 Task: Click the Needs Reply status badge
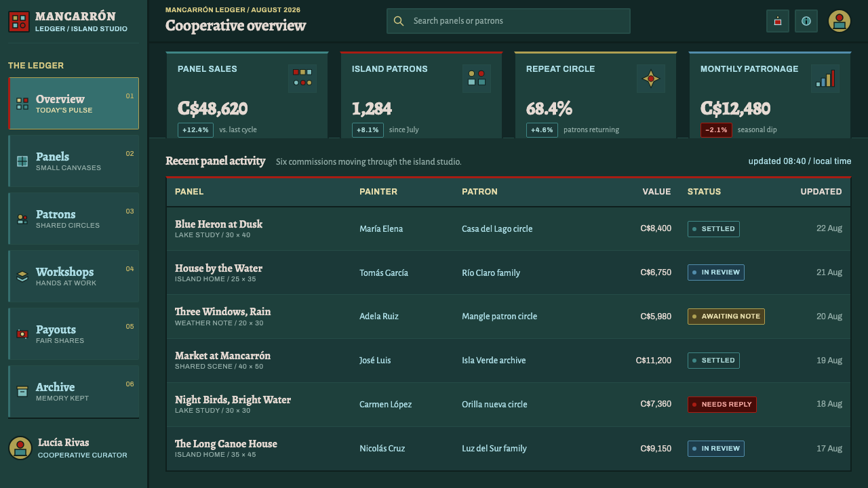click(x=722, y=405)
